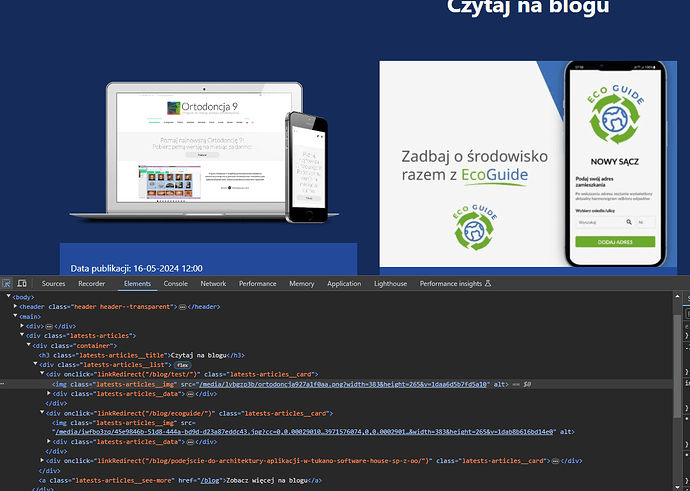This screenshot has height=491, width=690.
Task: Open the Sources panel tab
Action: click(53, 284)
